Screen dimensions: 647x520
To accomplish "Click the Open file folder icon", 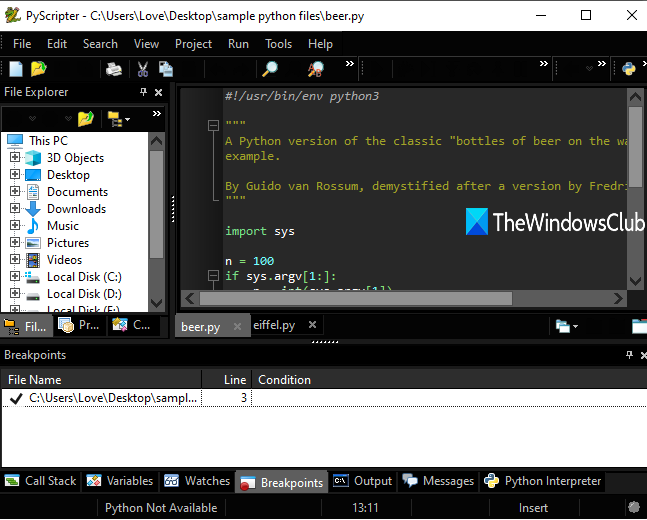I will point(39,69).
